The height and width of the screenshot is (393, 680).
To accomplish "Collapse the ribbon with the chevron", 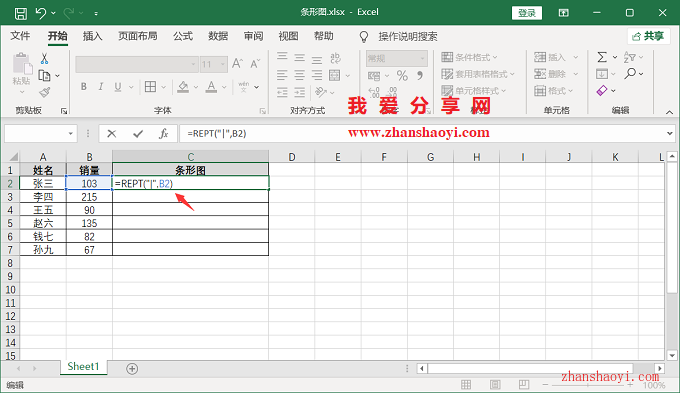I will (670, 112).
